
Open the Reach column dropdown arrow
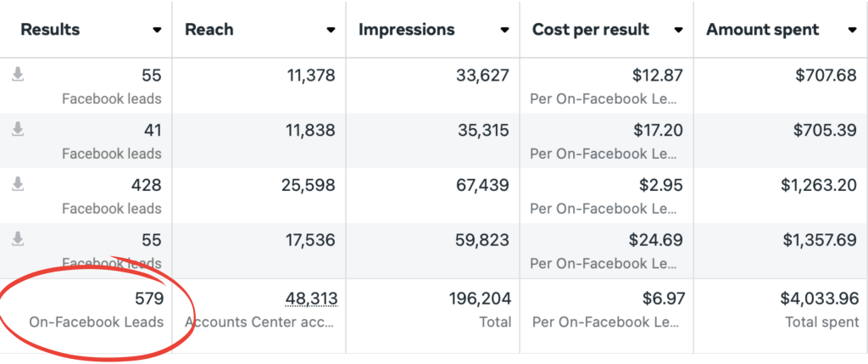pyautogui.click(x=330, y=30)
